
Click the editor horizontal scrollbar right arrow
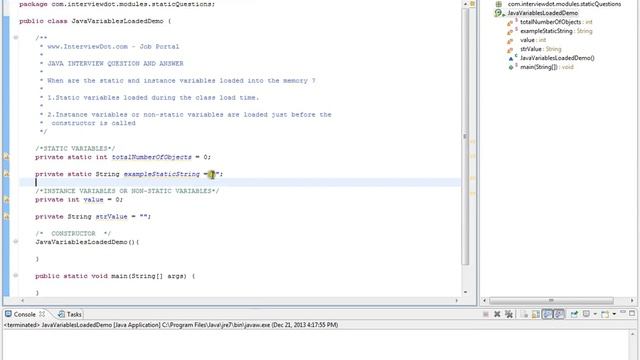457,300
